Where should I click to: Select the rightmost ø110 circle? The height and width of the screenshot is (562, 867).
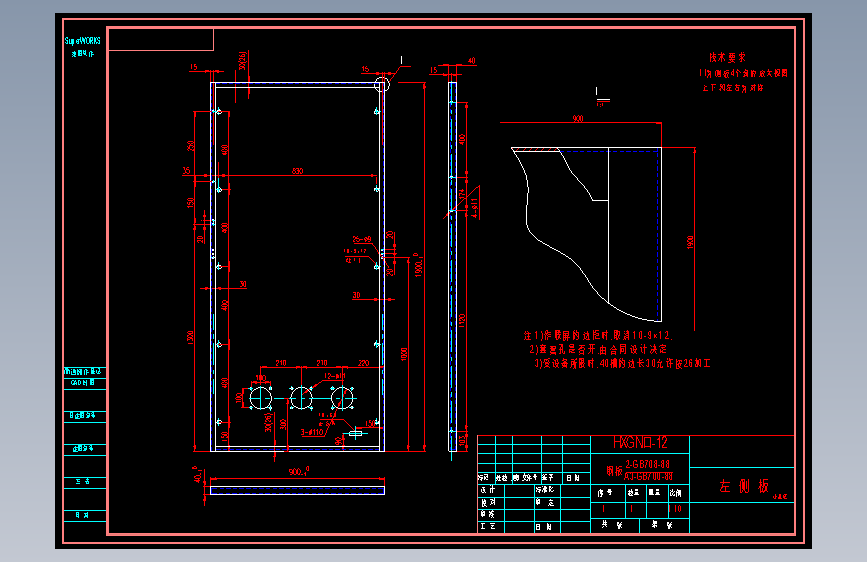coord(342,398)
